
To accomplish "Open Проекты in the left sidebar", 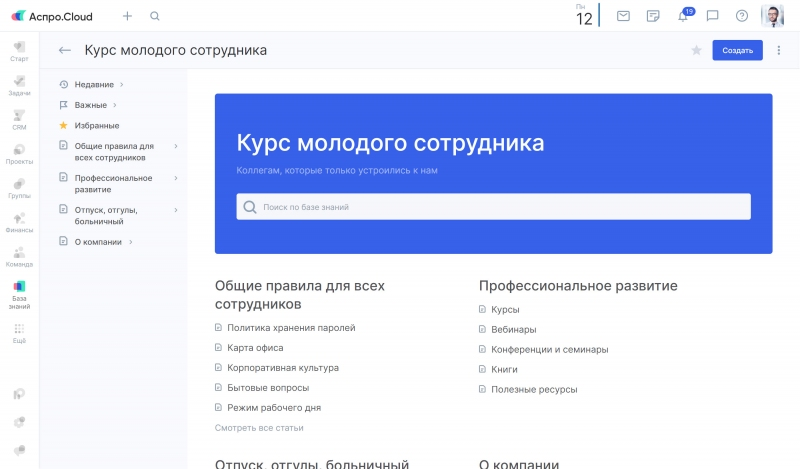I will point(19,154).
